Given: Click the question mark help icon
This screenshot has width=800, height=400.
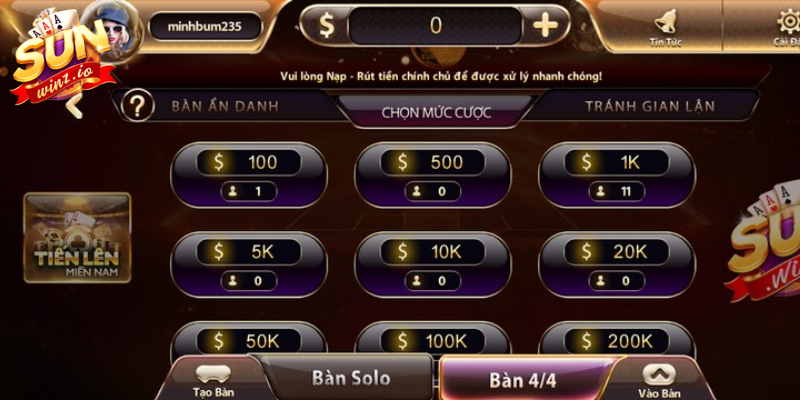Looking at the screenshot, I should [137, 105].
